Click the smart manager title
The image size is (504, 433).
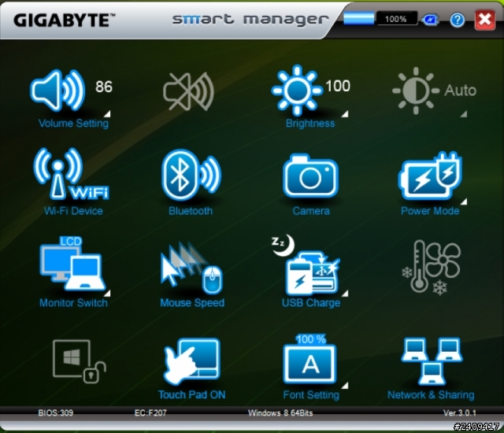point(250,20)
